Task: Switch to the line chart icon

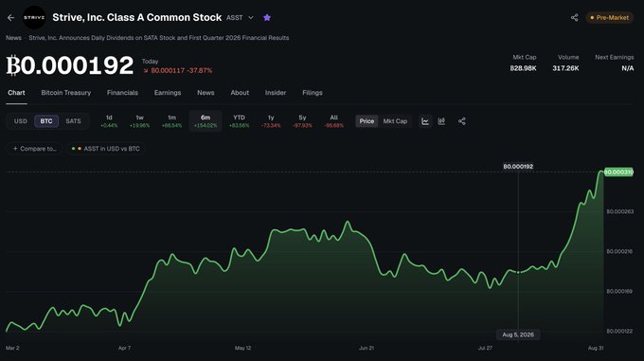Action: (x=425, y=121)
